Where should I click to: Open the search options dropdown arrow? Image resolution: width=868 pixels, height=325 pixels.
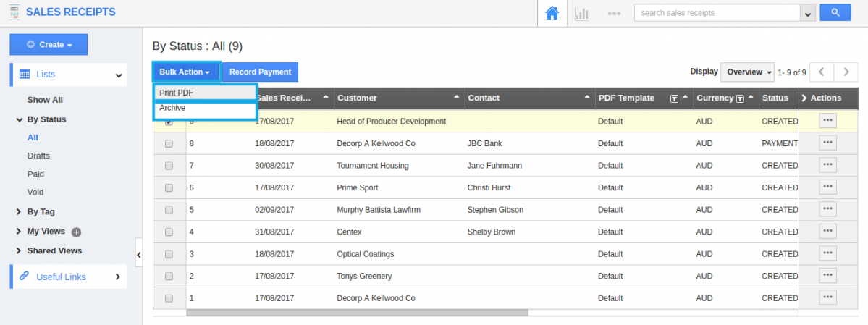(808, 13)
